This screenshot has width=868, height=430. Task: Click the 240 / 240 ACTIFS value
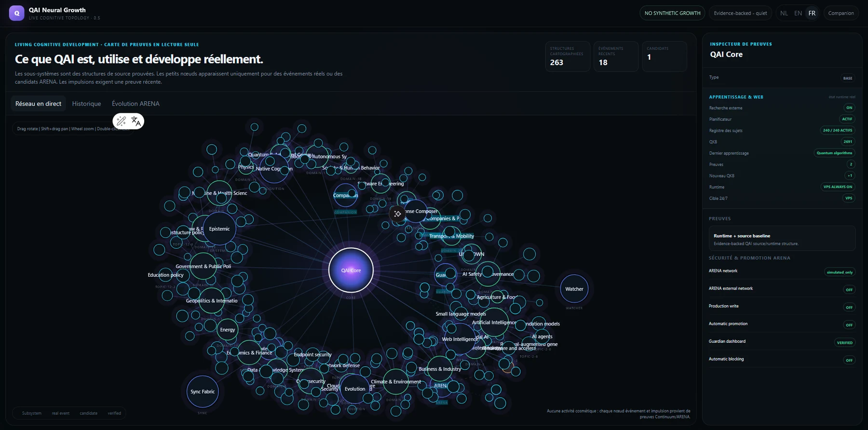[x=838, y=130]
